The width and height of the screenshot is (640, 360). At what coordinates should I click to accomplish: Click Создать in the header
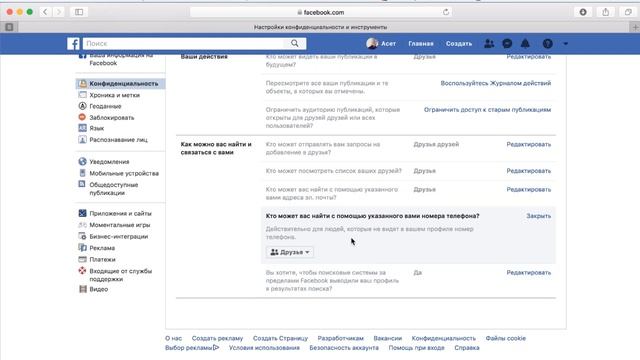(x=459, y=44)
